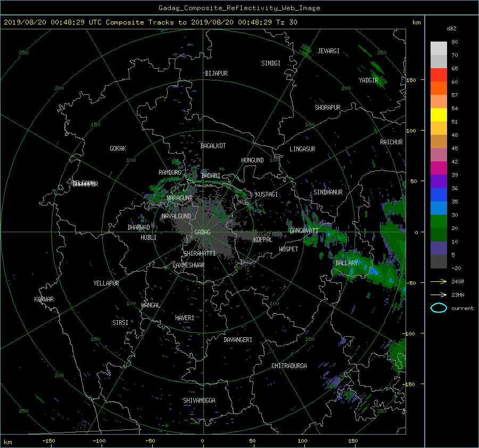Select the BADAMI label
This screenshot has height=448, width=479.
(x=211, y=176)
